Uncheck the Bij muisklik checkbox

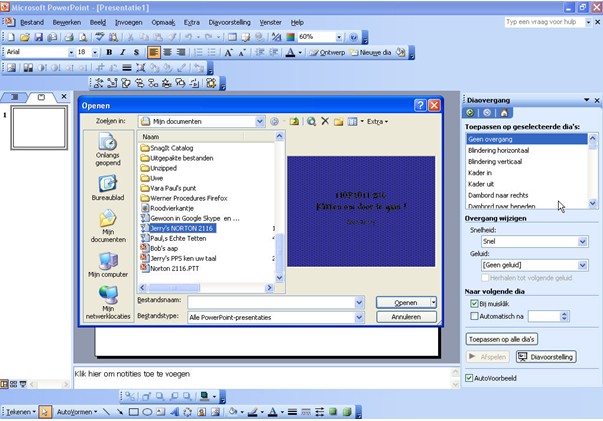[x=474, y=303]
